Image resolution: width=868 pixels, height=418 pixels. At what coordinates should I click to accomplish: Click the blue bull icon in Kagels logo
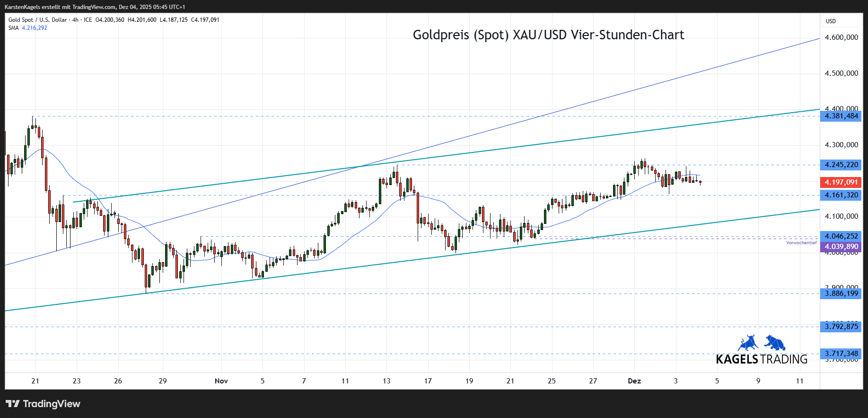coord(747,343)
